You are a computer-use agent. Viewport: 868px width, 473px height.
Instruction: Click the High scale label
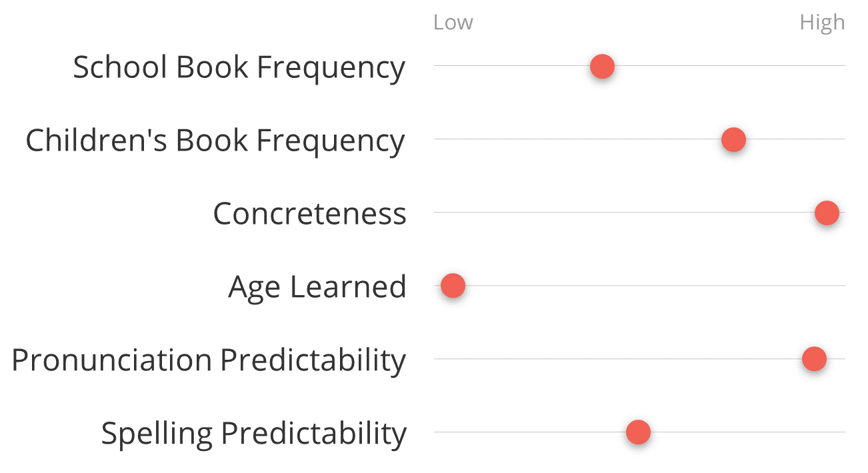pos(822,23)
